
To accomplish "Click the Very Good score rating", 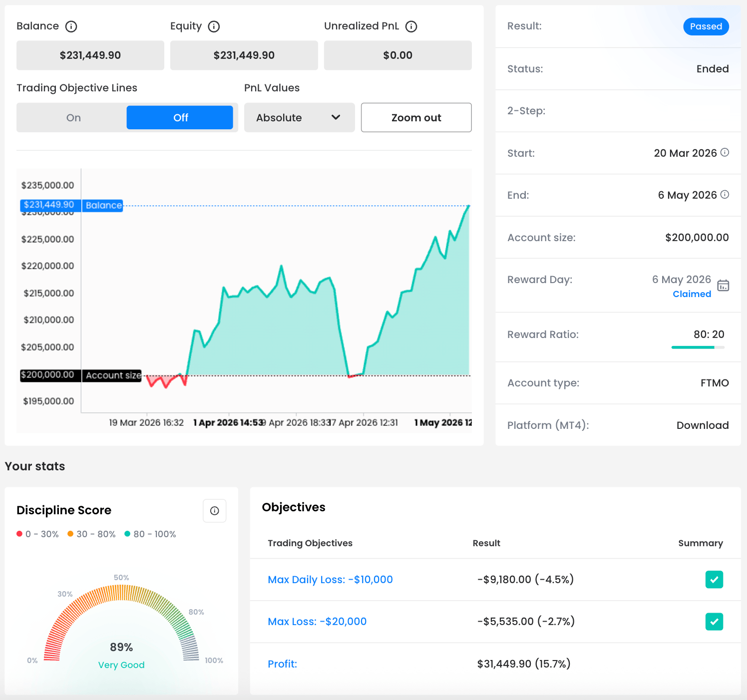I will click(121, 665).
